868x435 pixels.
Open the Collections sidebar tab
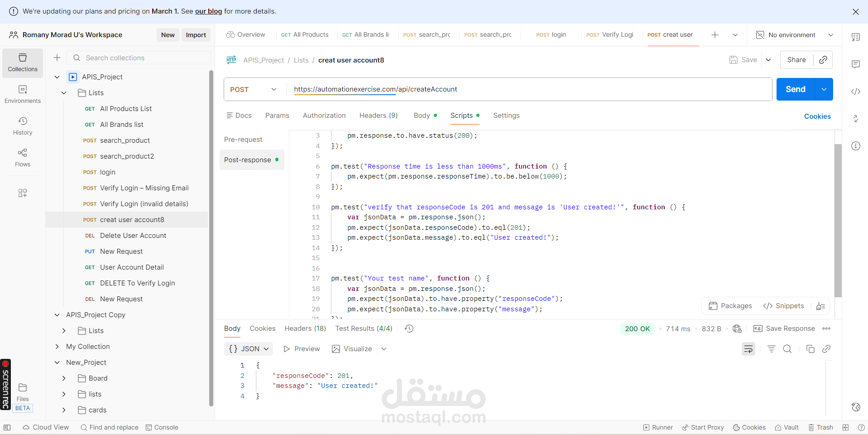click(23, 63)
